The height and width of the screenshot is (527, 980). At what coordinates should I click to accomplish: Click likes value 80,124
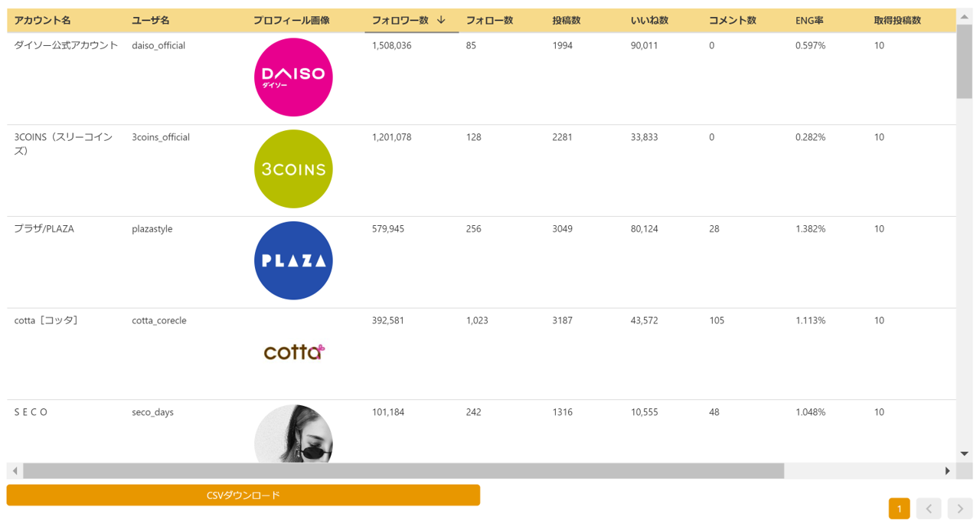coord(644,228)
